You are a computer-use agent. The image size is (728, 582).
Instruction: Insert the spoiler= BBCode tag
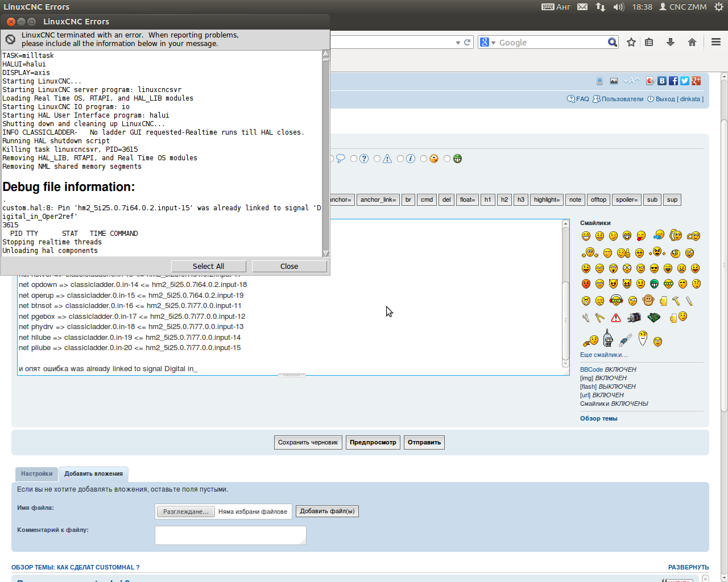pyautogui.click(x=627, y=199)
